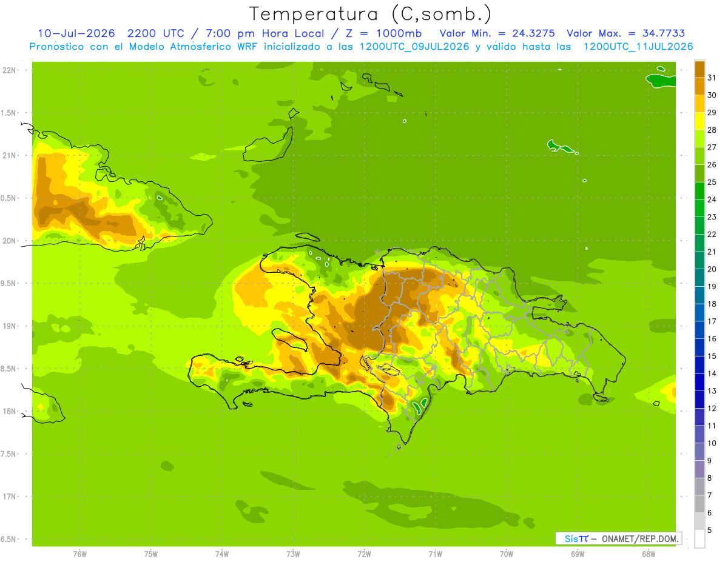This screenshot has width=728, height=562.
Task: Click the "Valor Min. = 24.3275" text
Action: 497,33
